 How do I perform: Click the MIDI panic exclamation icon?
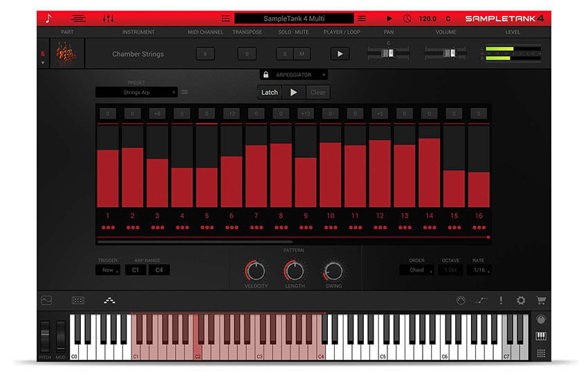pos(501,301)
